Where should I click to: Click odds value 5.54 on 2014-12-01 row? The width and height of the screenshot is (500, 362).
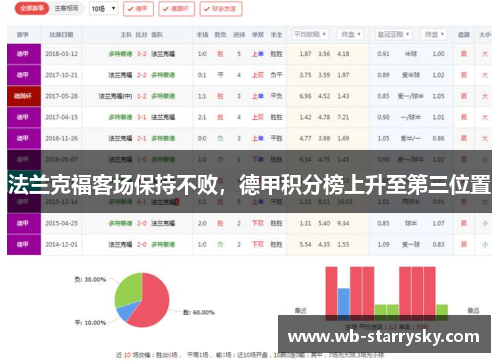(305, 244)
